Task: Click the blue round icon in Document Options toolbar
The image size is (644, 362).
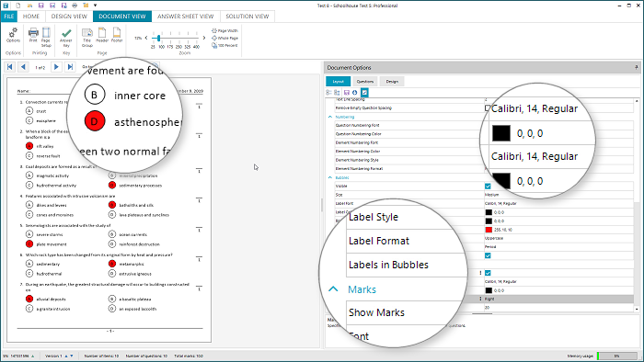Action: pos(355,93)
